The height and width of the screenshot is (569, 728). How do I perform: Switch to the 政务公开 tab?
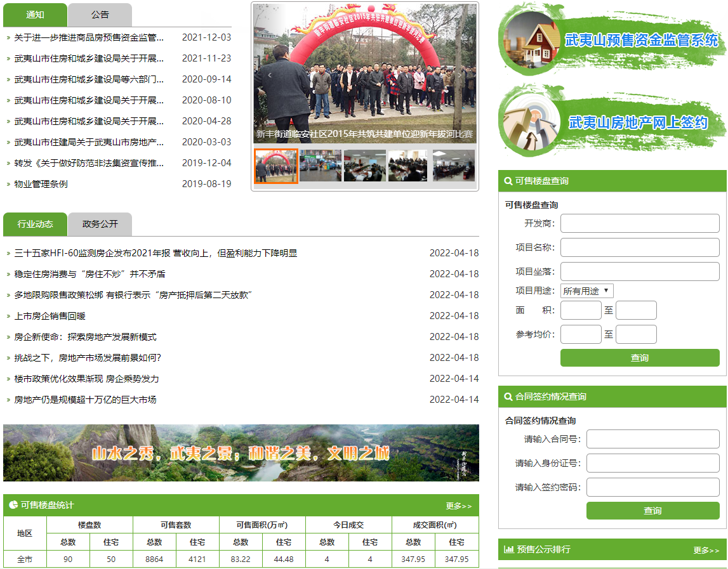100,224
